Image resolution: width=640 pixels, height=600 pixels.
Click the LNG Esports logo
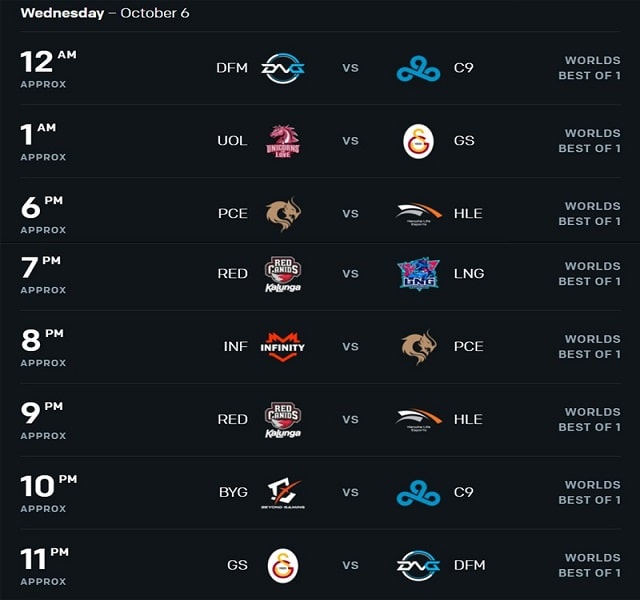click(418, 273)
